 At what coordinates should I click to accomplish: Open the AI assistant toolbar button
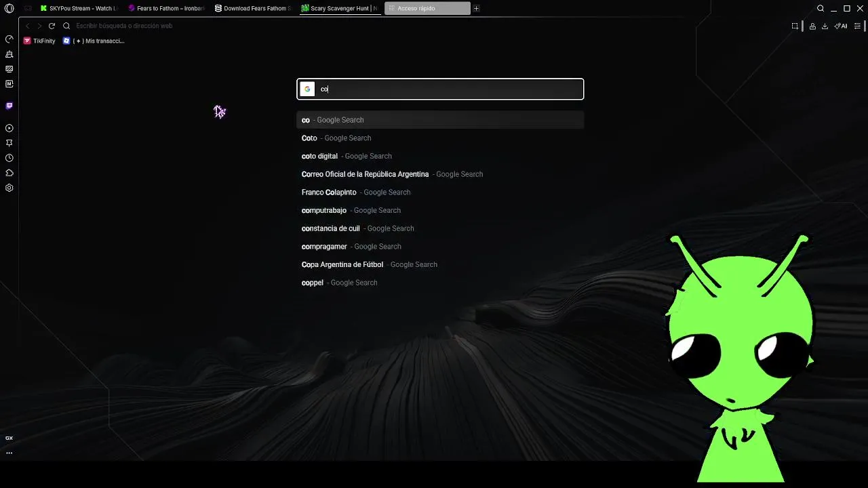841,26
